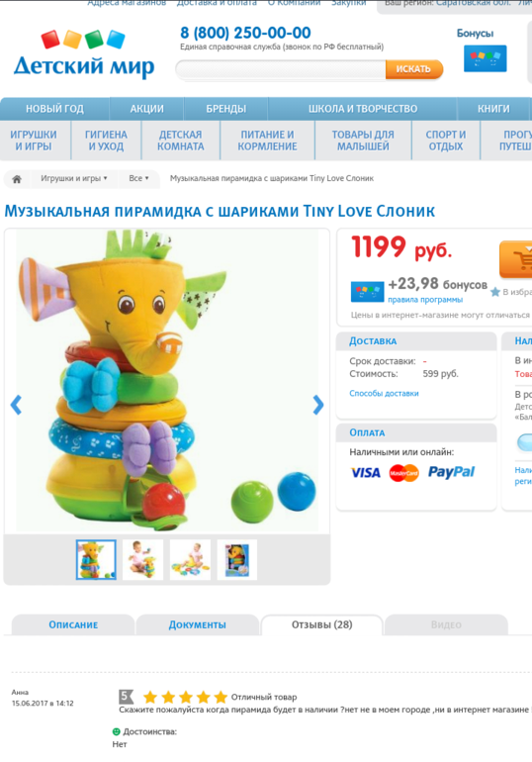Image resolution: width=532 pixels, height=762 pixels.
Task: Click the bonus card icon near +23,98 бонусов
Action: point(368,292)
